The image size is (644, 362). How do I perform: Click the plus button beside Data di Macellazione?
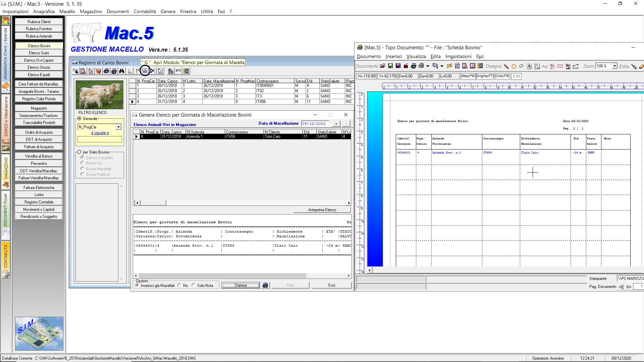point(336,124)
